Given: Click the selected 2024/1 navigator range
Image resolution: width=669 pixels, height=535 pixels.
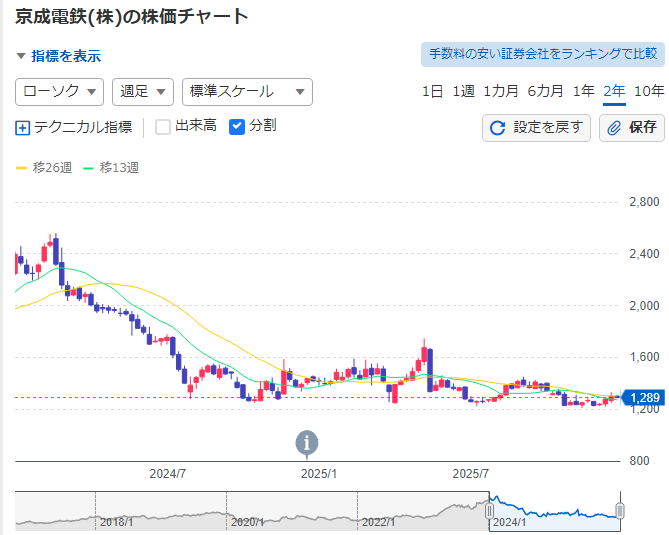Looking at the screenshot, I should [555, 511].
